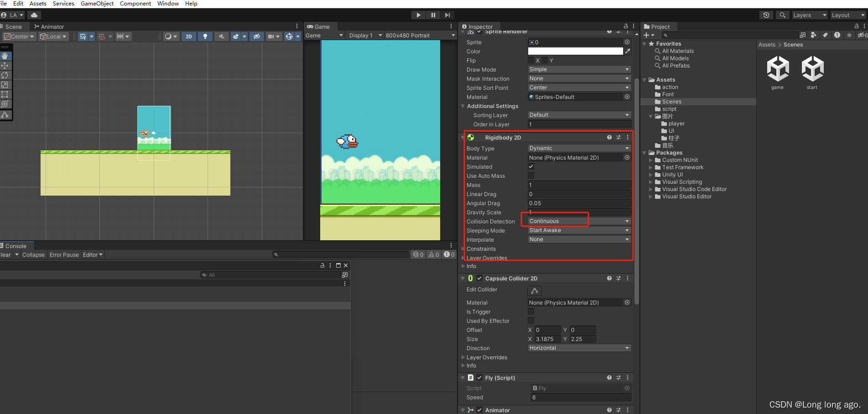
Task: Toggle scene effects (skybox/fog) icon
Action: [x=235, y=36]
